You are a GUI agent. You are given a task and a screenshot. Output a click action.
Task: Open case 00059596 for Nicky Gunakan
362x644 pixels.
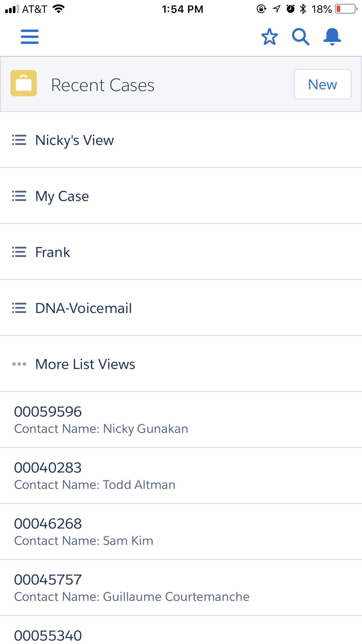101,419
